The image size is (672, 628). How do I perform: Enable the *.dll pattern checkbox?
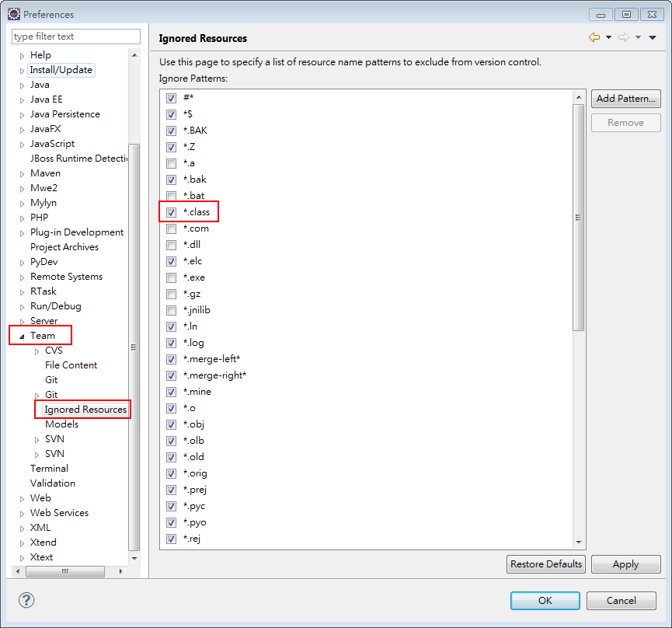pos(171,245)
